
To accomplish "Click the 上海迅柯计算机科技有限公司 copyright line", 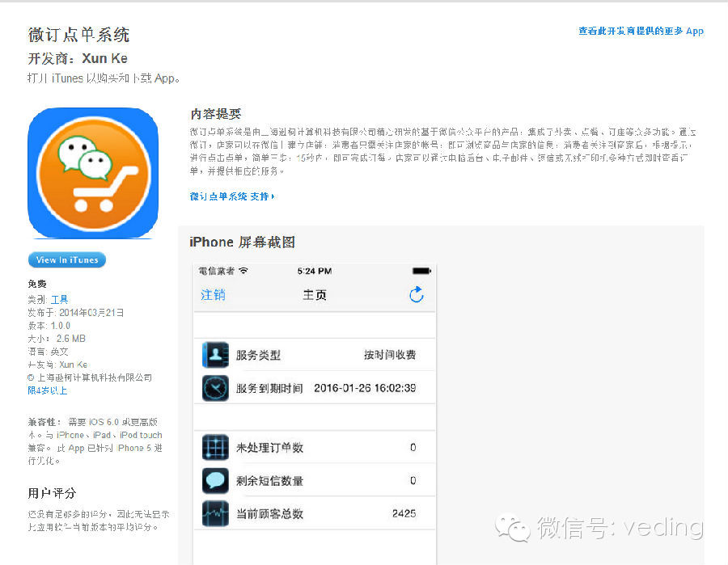I will (90, 377).
